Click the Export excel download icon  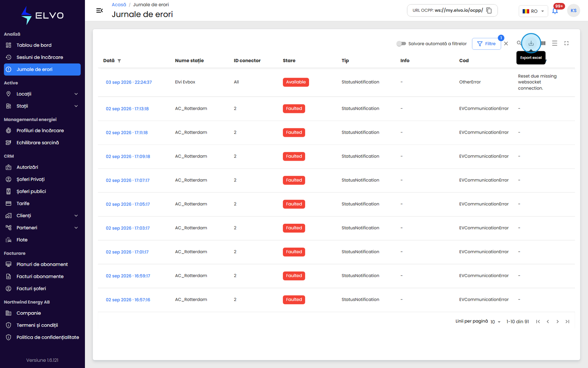point(531,43)
